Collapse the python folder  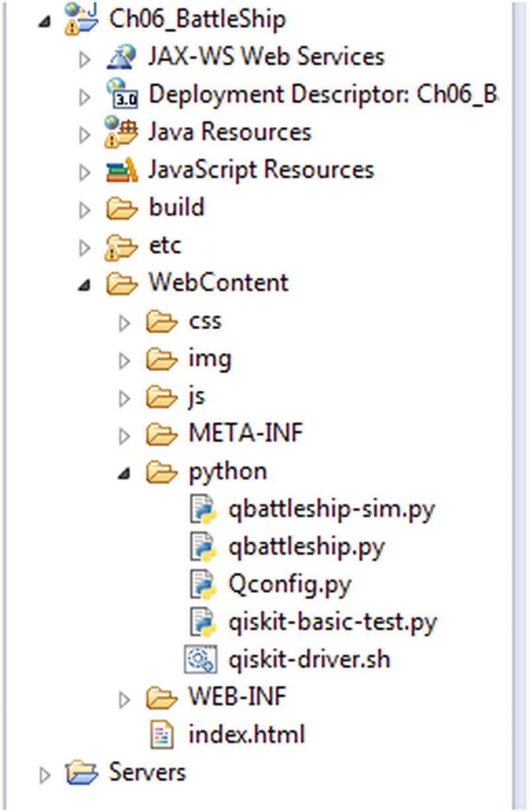pos(124,473)
